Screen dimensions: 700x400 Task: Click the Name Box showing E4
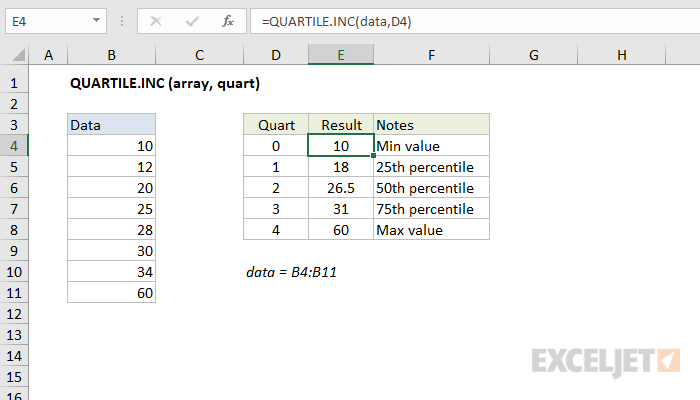[x=56, y=21]
